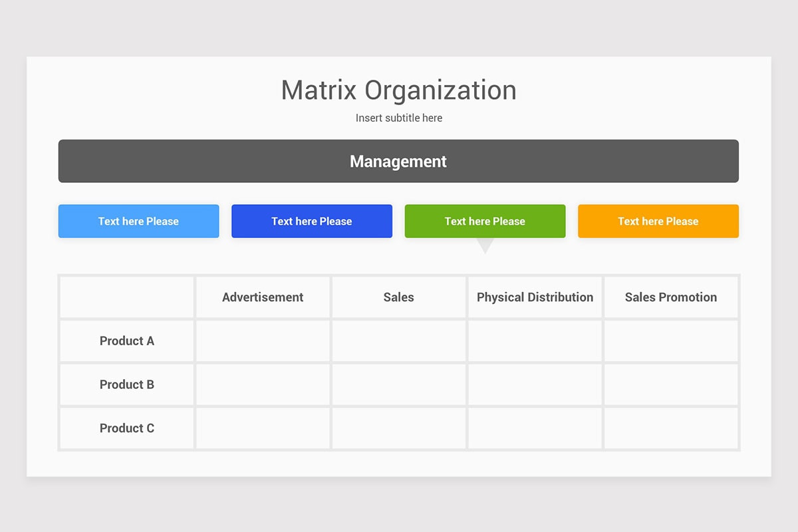The width and height of the screenshot is (798, 532).
Task: Select the Product A row label
Action: point(127,341)
